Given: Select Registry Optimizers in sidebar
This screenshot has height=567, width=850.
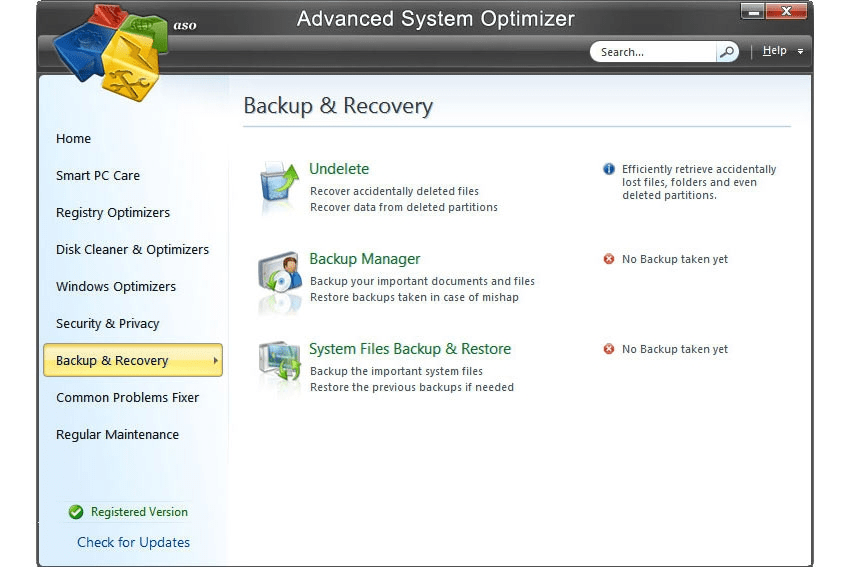Looking at the screenshot, I should pos(113,212).
